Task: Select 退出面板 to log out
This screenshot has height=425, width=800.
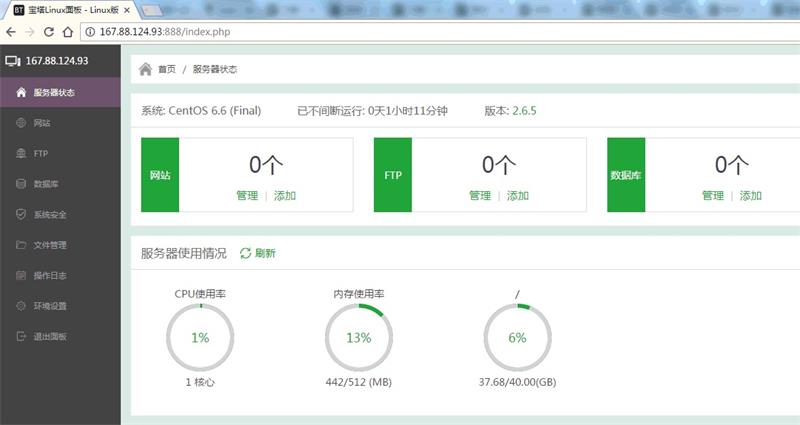Action: 60,336
